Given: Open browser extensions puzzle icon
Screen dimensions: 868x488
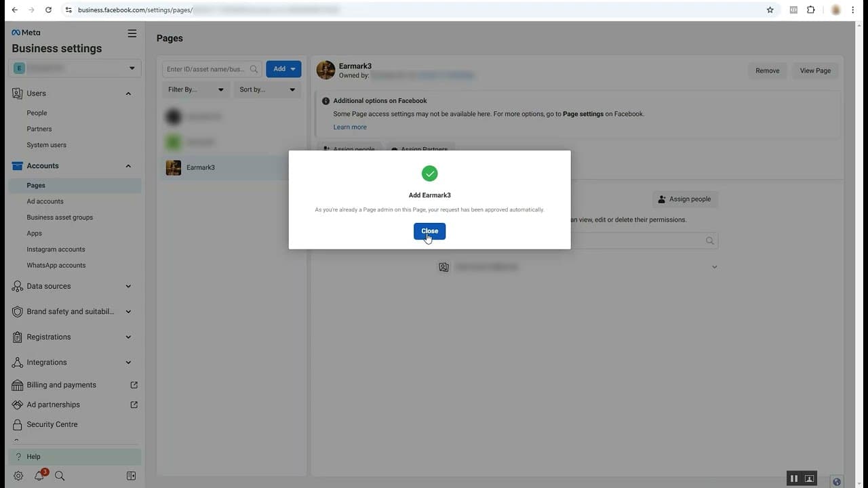Looking at the screenshot, I should (811, 10).
